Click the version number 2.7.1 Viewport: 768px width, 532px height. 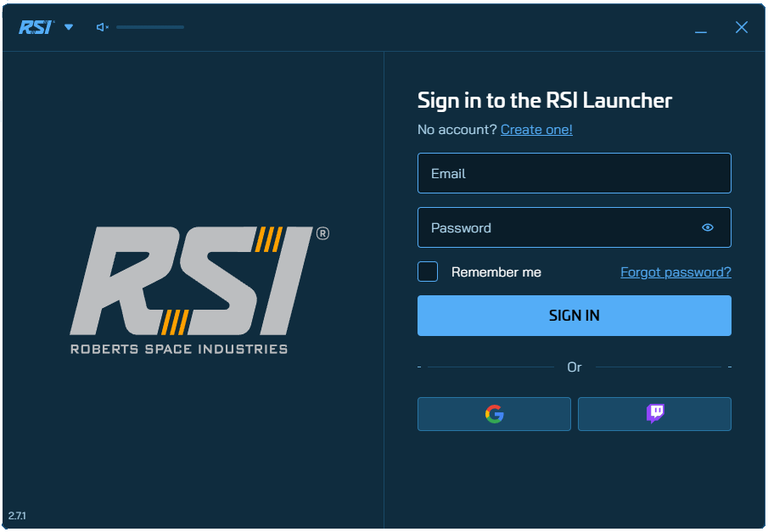17,516
